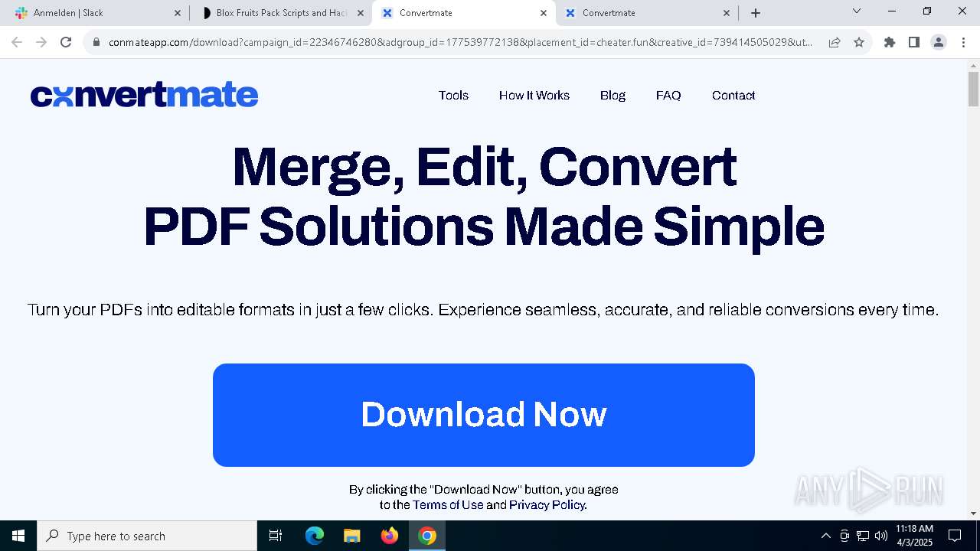The width and height of the screenshot is (980, 551).
Task: Open Chrome extensions puzzle icon
Action: pyautogui.click(x=890, y=42)
